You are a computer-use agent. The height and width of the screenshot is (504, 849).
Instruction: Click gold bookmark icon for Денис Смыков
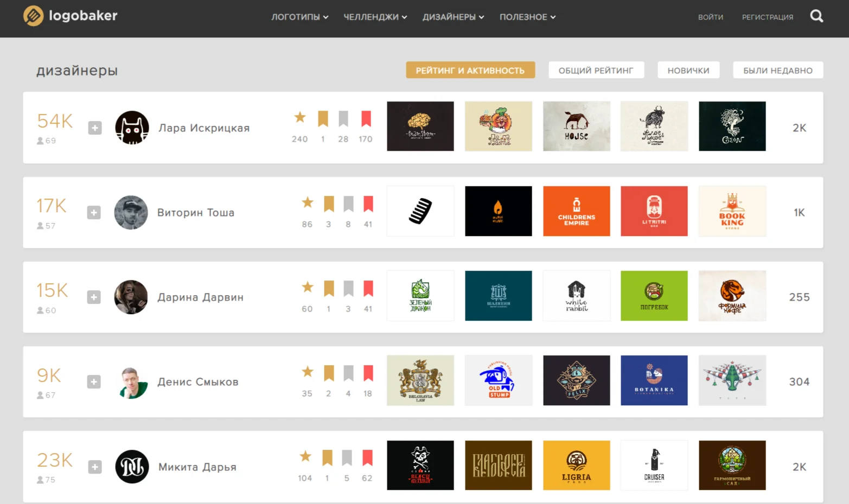329,373
